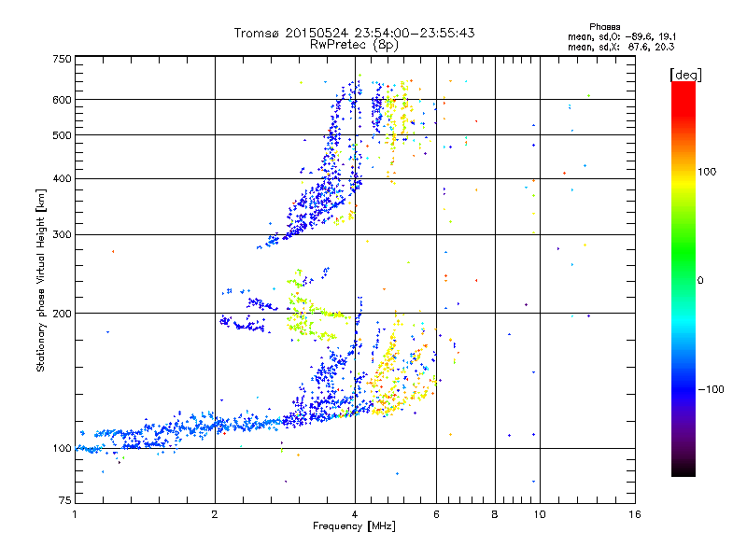Click the x-axis '10' tick label
This screenshot has width=747, height=560.
540,514
